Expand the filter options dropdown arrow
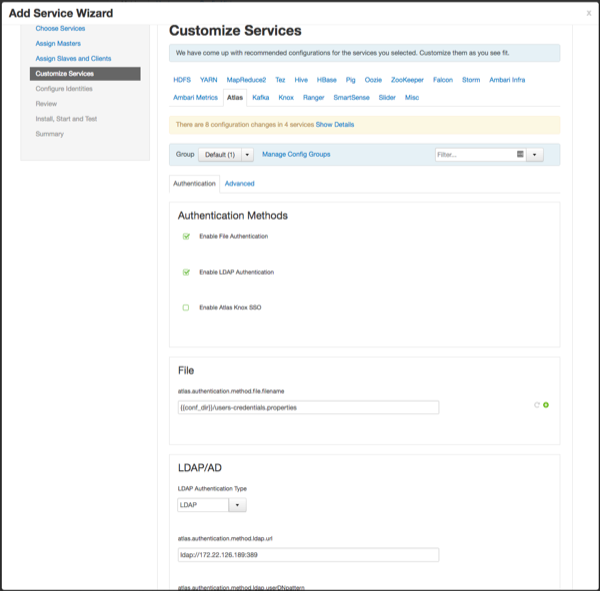Image resolution: width=600 pixels, height=591 pixels. tap(535, 155)
